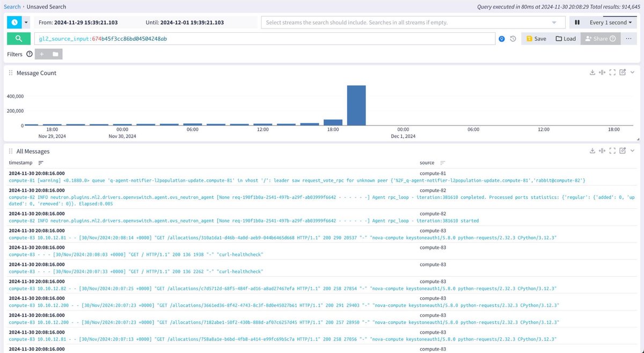
Task: Add a search filter with the plus icon
Action: click(42, 54)
